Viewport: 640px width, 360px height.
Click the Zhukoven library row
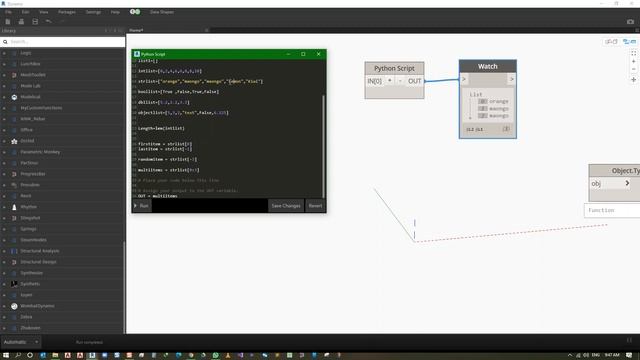(62, 328)
